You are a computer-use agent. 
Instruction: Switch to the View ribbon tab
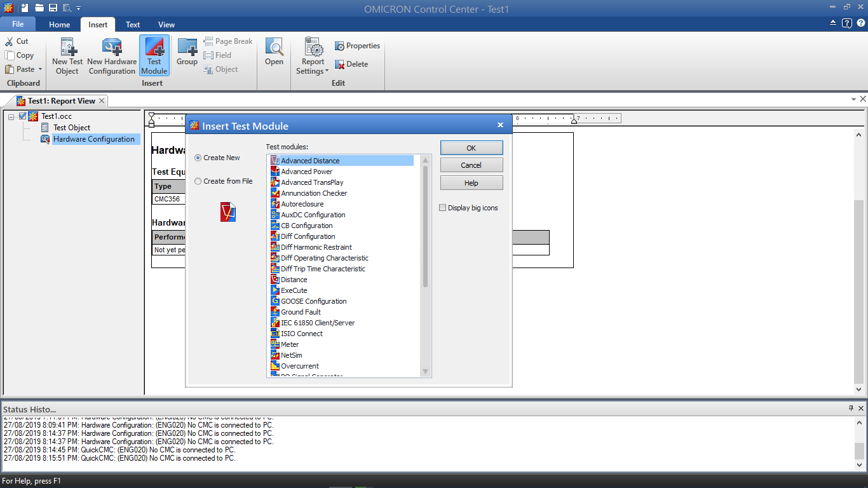pos(166,25)
